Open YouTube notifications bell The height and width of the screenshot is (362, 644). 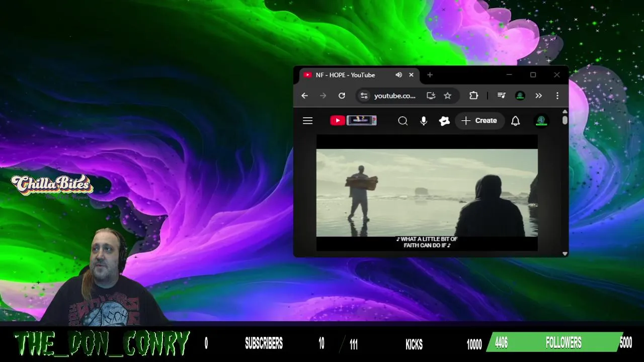(x=515, y=121)
